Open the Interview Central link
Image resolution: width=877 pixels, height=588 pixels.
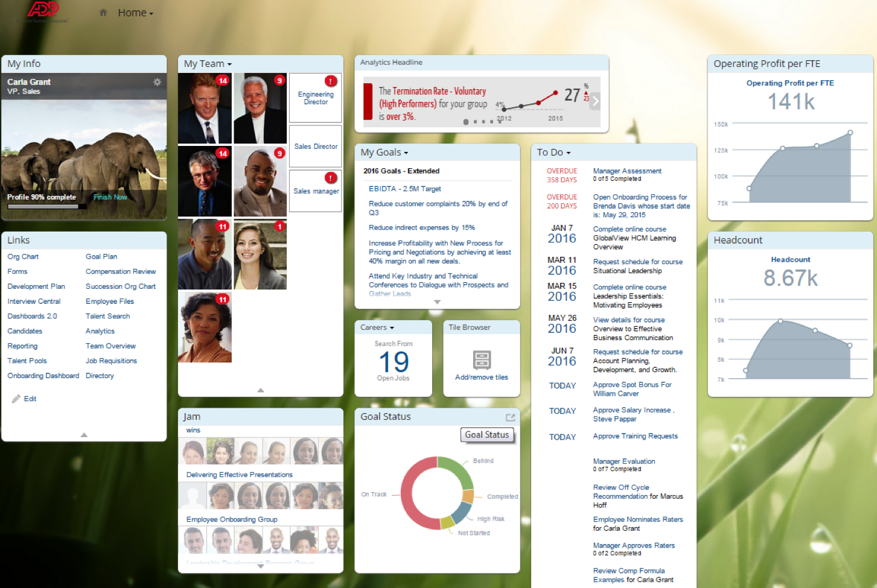click(34, 302)
